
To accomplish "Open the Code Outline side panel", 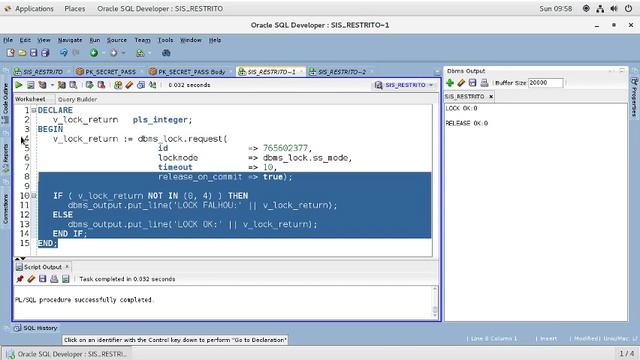I will (6, 102).
